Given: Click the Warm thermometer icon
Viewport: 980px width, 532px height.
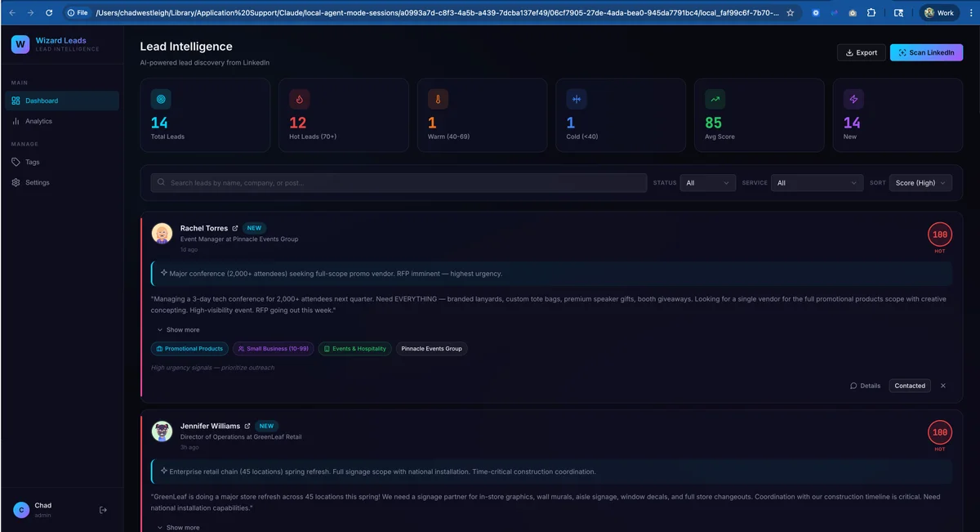Looking at the screenshot, I should pos(438,99).
